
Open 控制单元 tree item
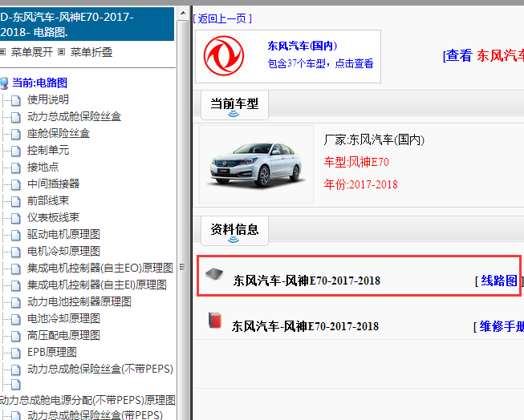coord(48,150)
